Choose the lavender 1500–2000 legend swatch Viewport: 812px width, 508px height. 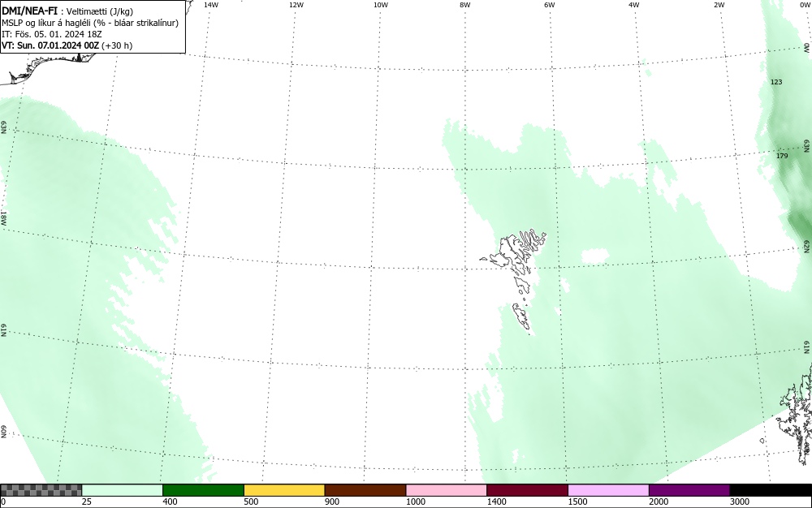[608, 490]
